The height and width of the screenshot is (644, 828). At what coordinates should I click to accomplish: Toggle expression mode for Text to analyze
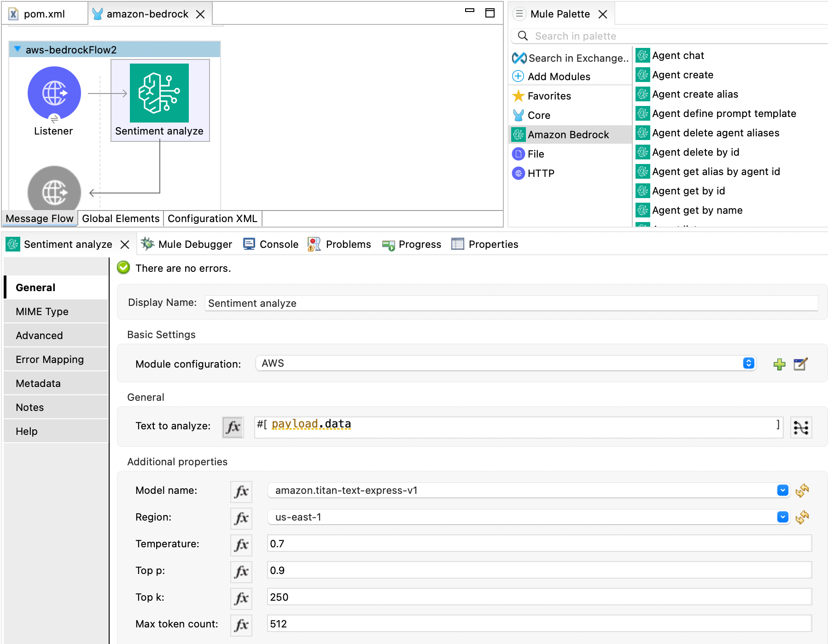pos(233,427)
